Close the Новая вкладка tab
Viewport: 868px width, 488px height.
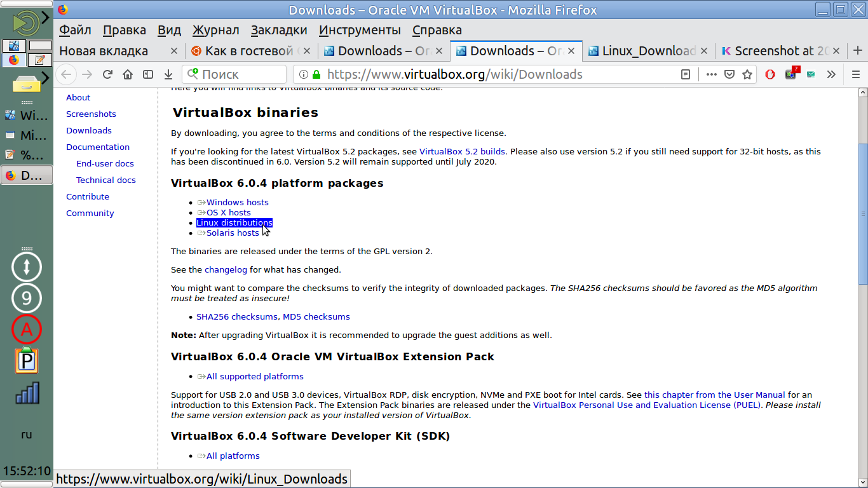174,51
